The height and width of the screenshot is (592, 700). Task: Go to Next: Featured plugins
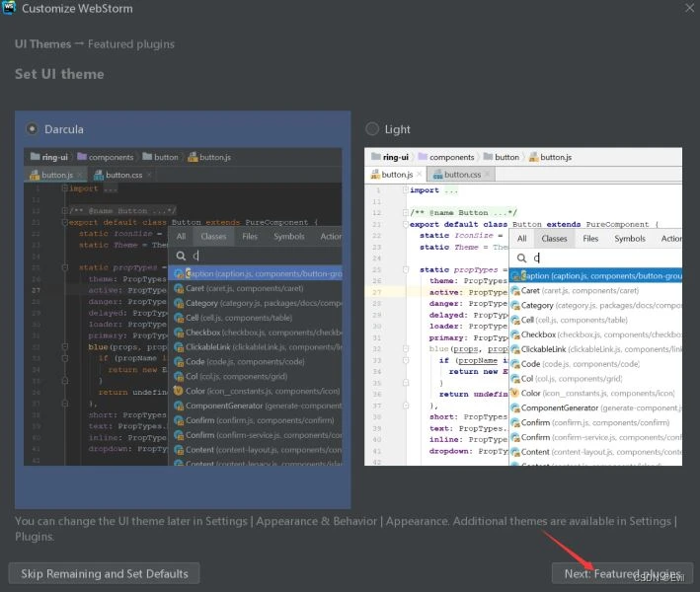[622, 573]
